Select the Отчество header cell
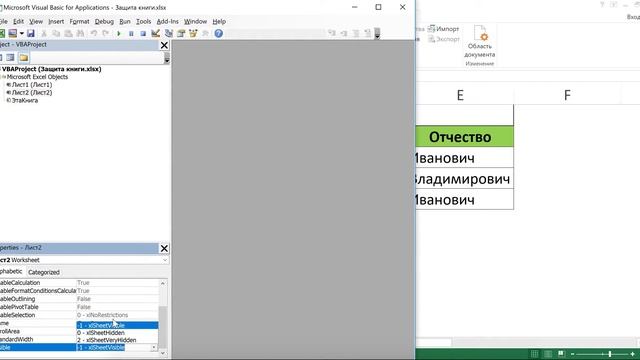Screen dimensions: 640x360 (464, 137)
